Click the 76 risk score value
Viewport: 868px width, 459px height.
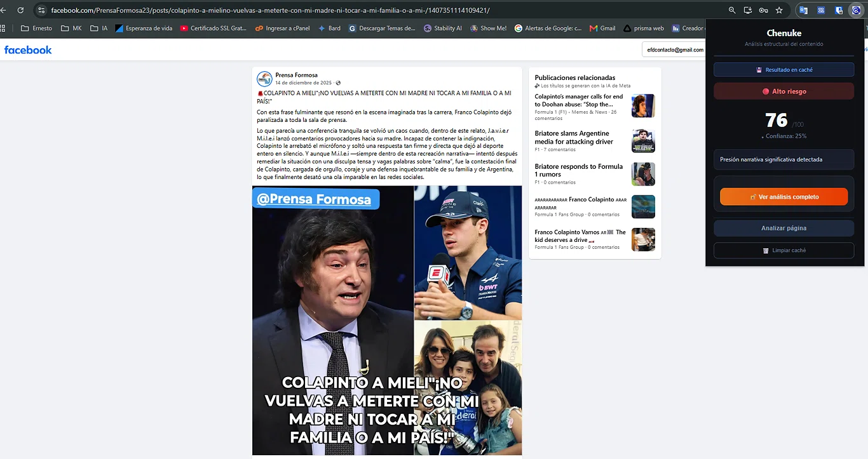tap(776, 120)
